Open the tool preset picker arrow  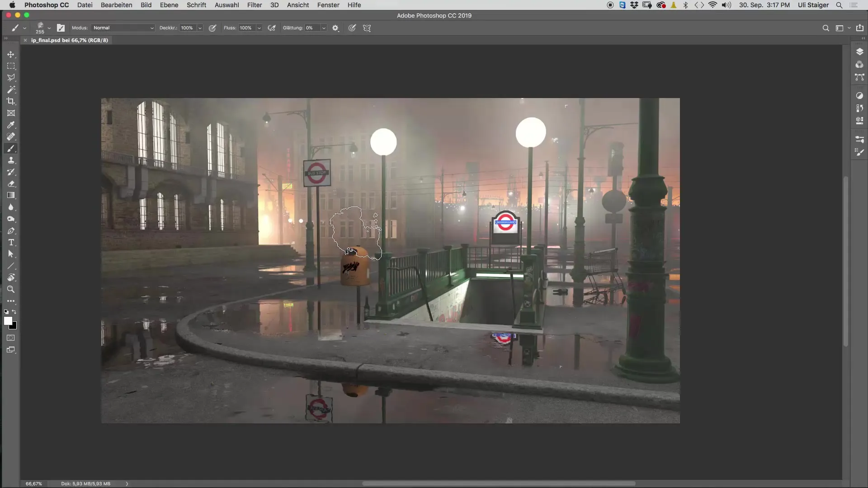pyautogui.click(x=25, y=28)
